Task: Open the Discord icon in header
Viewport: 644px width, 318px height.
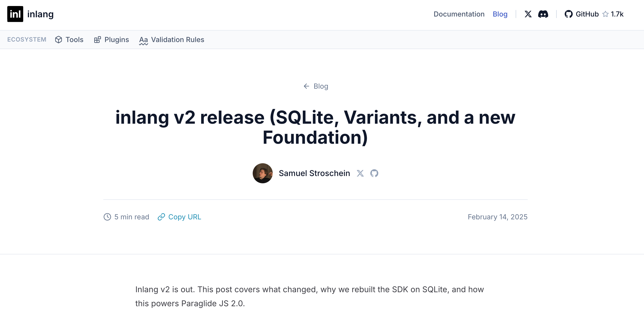Action: pyautogui.click(x=543, y=14)
